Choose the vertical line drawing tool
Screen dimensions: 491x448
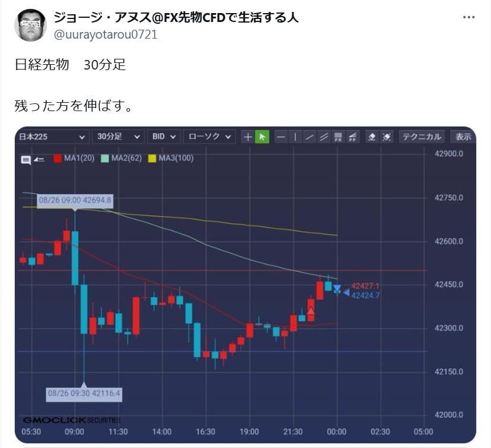click(x=295, y=137)
